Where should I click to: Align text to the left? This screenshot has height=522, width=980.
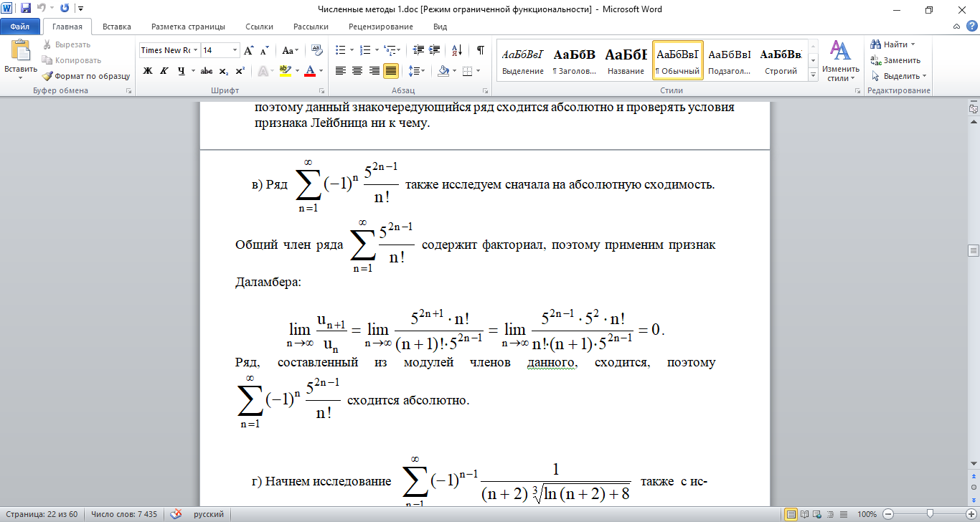340,71
